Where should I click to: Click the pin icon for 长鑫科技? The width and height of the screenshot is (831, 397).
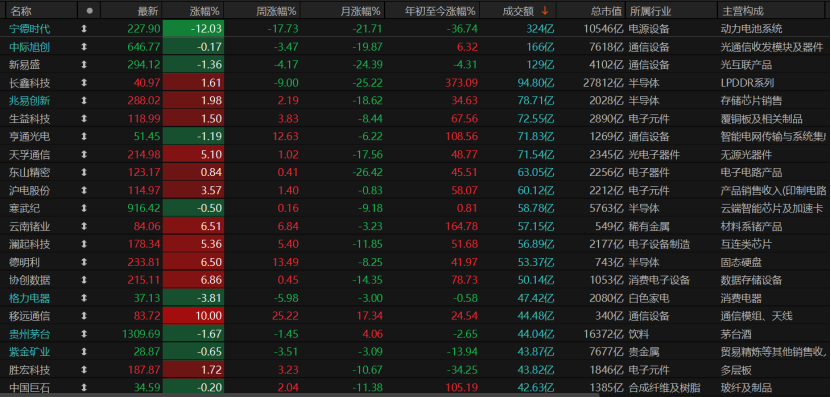point(84,83)
